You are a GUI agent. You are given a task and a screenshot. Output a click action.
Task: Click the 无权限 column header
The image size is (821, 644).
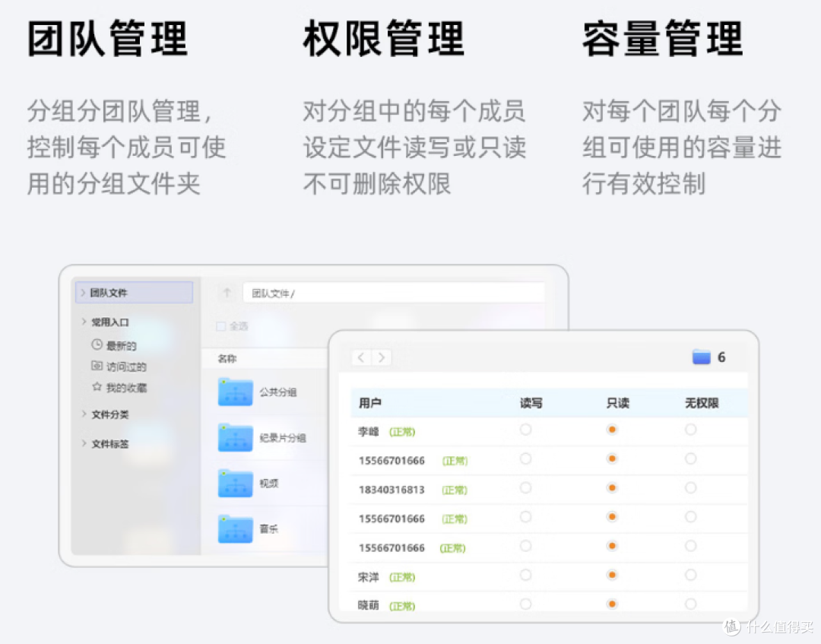pyautogui.click(x=702, y=403)
